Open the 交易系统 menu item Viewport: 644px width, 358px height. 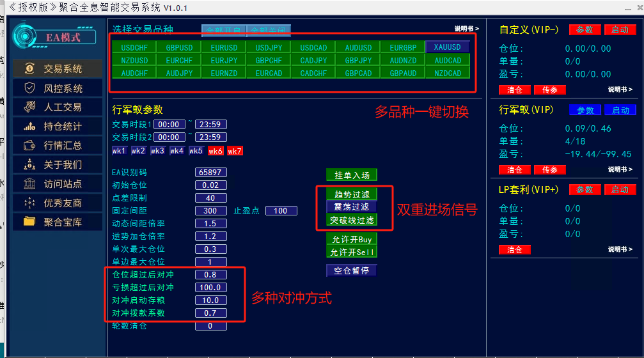tap(58, 68)
